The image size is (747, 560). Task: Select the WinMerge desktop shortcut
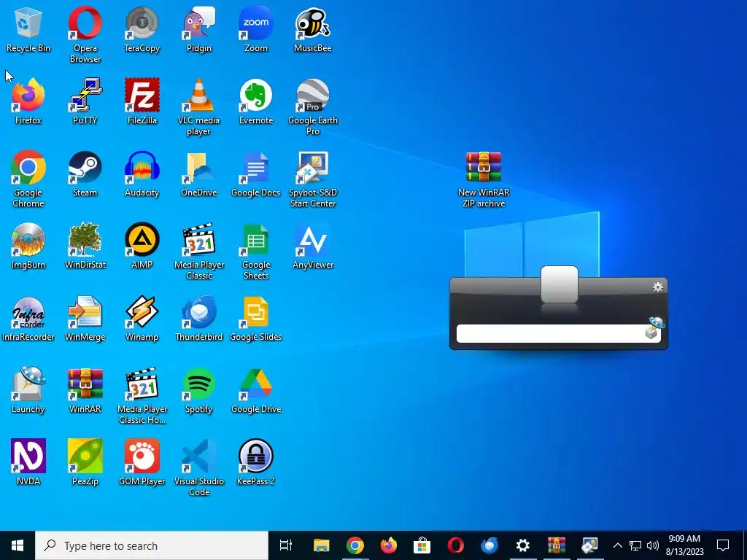point(85,319)
